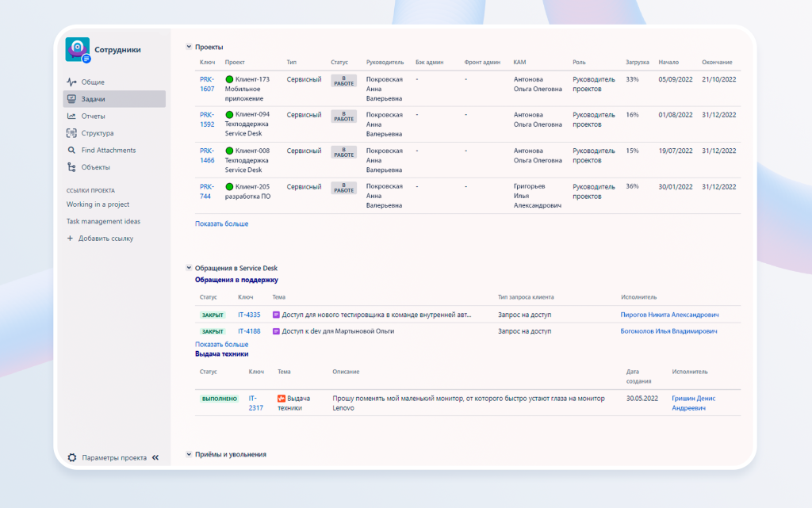
Task: Click green status dot of Клиент-008
Action: [x=229, y=151]
